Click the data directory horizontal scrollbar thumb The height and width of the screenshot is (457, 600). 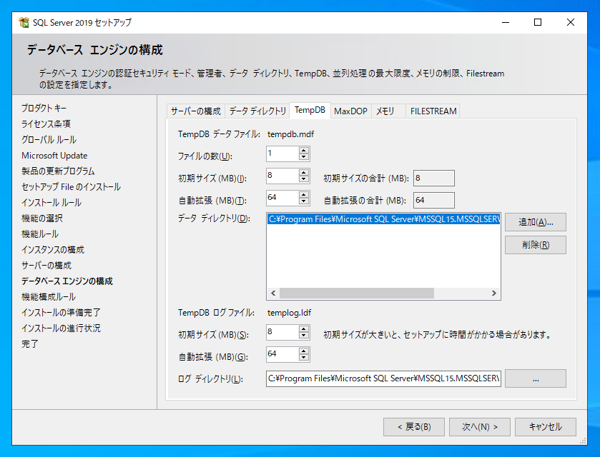tap(357, 293)
